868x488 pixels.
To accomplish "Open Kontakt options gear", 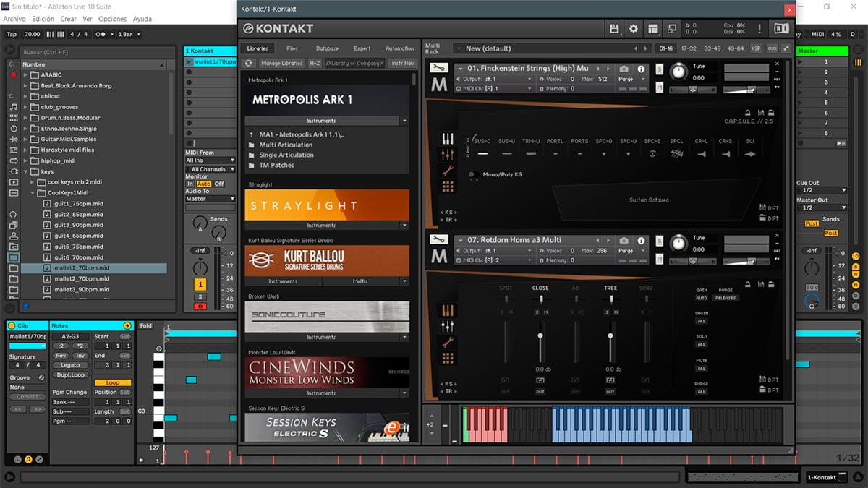I will 634,29.
